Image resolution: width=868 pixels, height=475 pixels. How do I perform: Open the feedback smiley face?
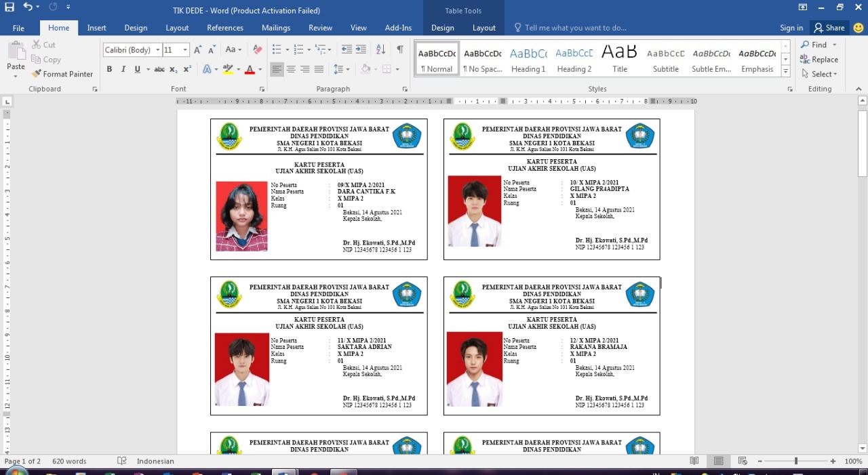[859, 28]
